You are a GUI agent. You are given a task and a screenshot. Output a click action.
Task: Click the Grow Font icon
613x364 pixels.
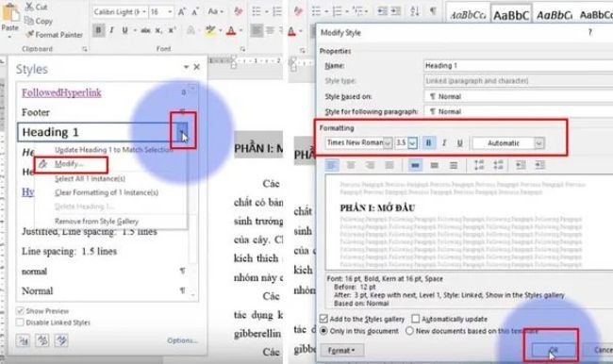(182, 12)
